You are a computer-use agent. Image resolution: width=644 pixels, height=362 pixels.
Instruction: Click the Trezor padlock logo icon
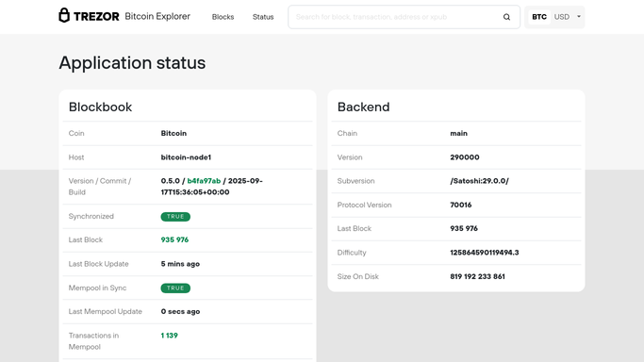(x=64, y=16)
